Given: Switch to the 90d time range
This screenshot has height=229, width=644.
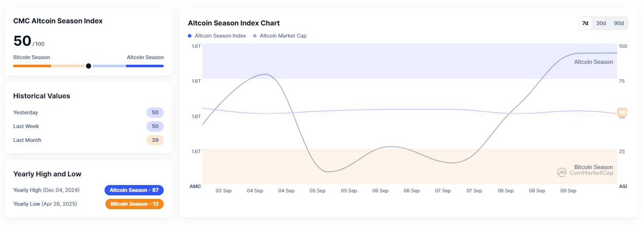Looking at the screenshot, I should [x=619, y=23].
